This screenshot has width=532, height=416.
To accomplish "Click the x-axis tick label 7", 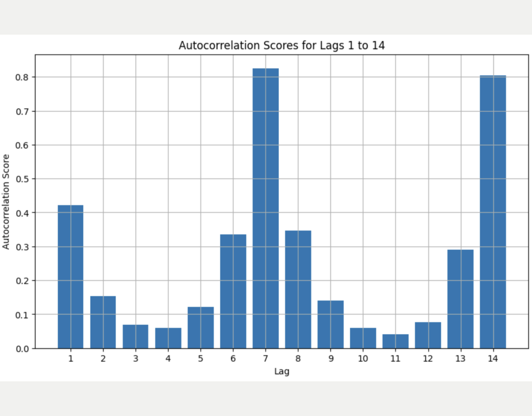I will click(x=266, y=359).
